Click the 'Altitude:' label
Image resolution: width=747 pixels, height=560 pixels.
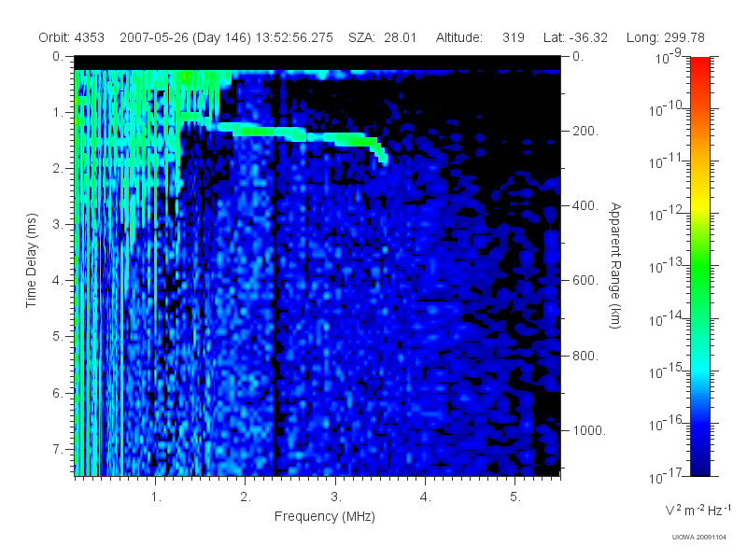tap(458, 37)
